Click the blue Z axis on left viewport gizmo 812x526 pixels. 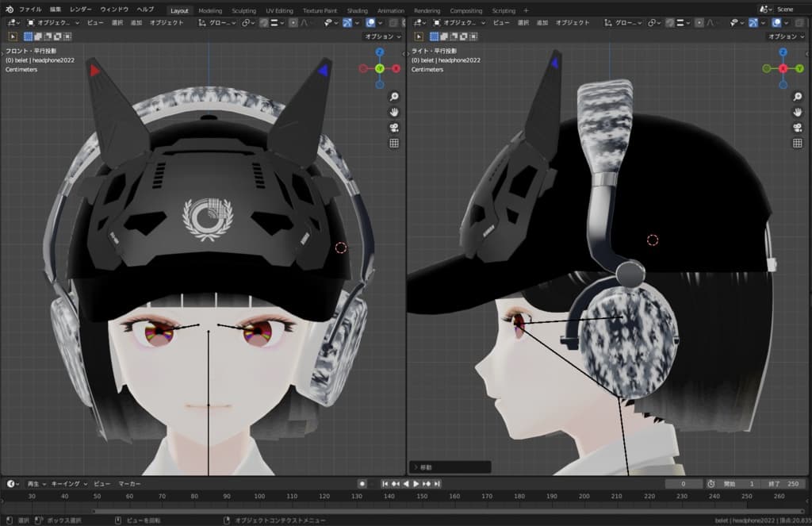tap(380, 52)
